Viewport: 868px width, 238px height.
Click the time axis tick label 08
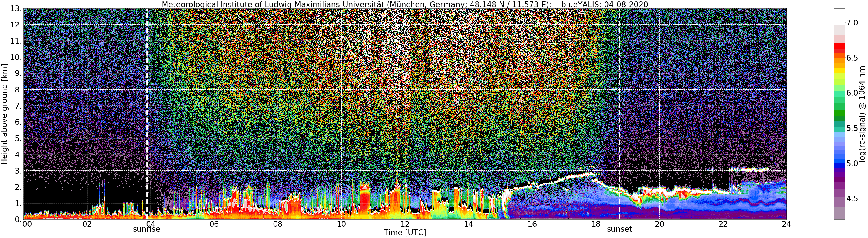[x=278, y=224]
